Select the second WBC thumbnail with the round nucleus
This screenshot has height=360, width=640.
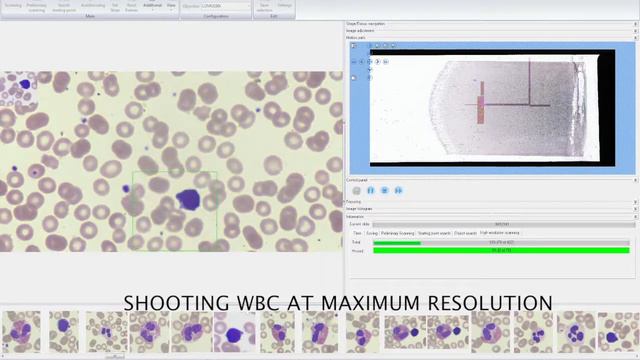point(64,331)
